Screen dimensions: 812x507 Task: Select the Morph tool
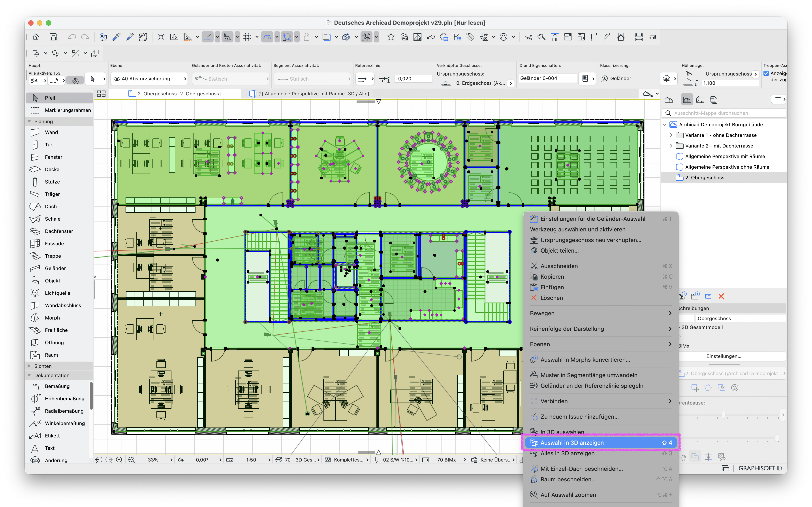click(59, 318)
